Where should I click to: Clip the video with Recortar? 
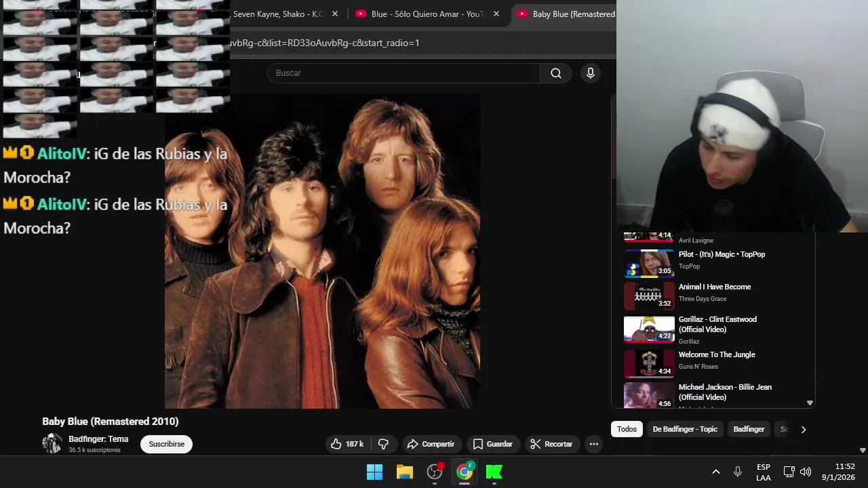coord(552,444)
